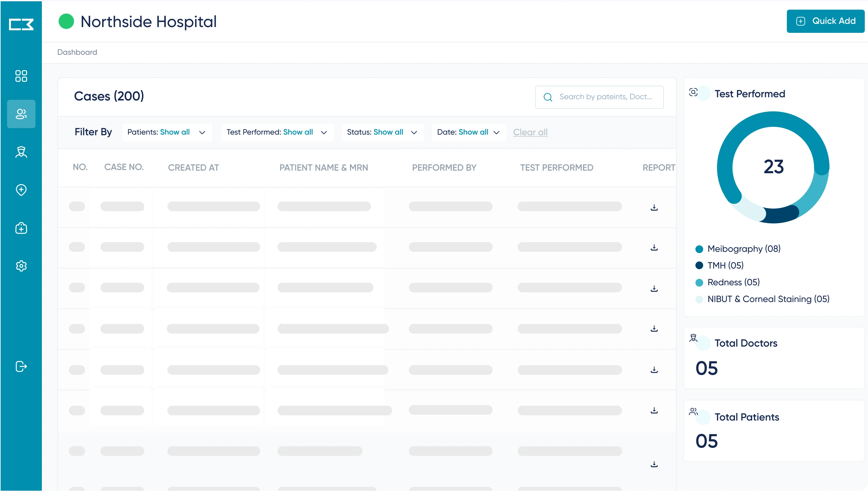This screenshot has height=492, width=868.
Task: Click the search magnifier icon
Action: click(548, 97)
